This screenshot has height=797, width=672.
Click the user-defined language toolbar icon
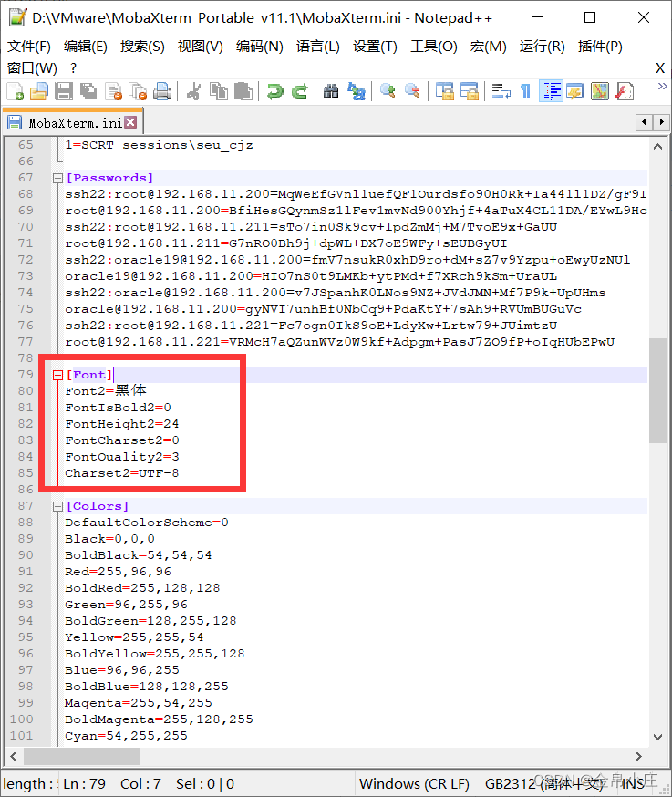pos(575,91)
